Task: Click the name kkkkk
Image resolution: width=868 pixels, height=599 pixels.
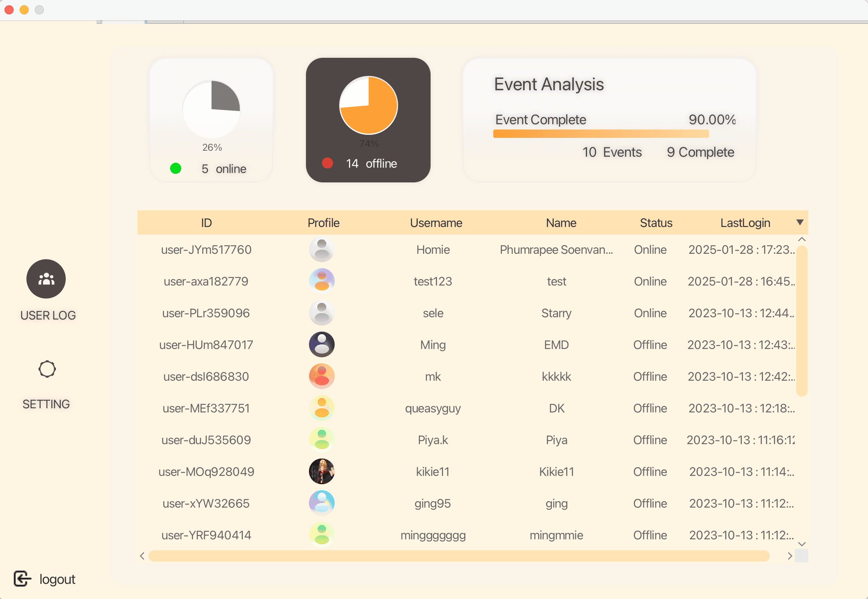Action: [556, 377]
